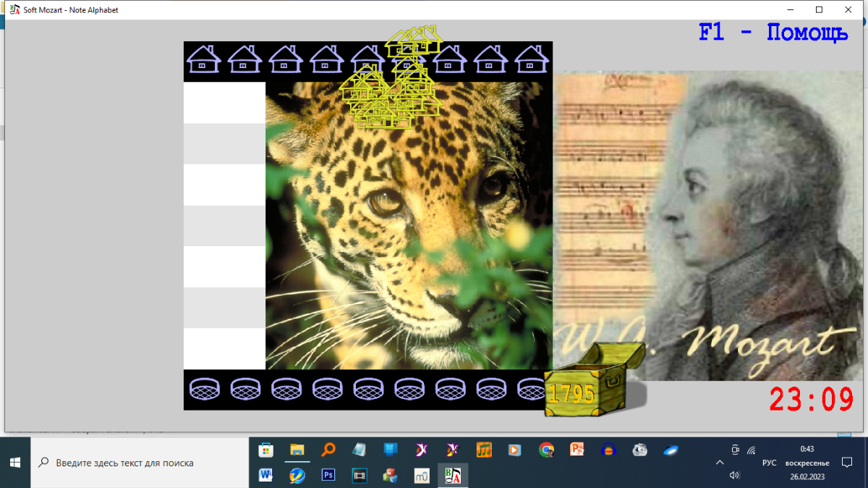Open the orange music notes app in taskbar
This screenshot has height=488, width=868.
(x=484, y=450)
